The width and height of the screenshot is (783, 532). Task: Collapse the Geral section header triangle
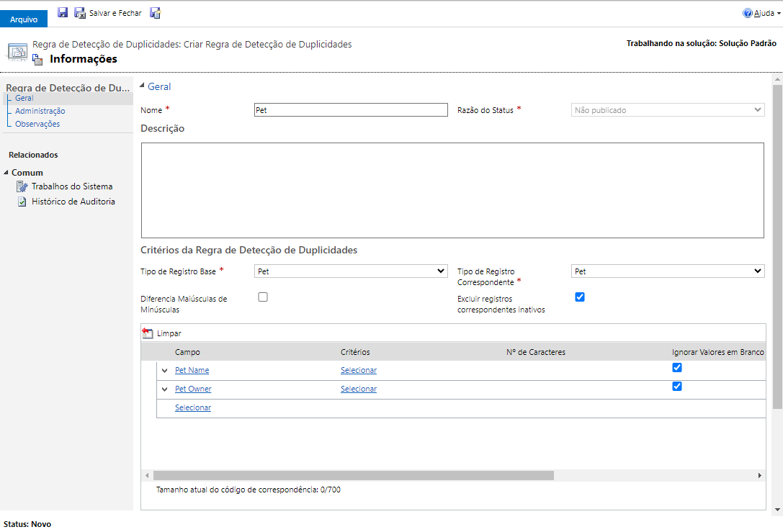coord(142,86)
